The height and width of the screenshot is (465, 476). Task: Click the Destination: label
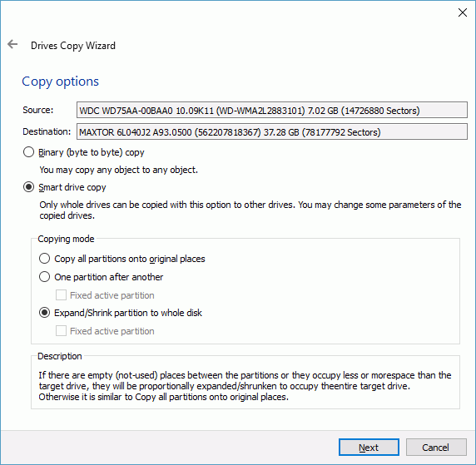47,131
